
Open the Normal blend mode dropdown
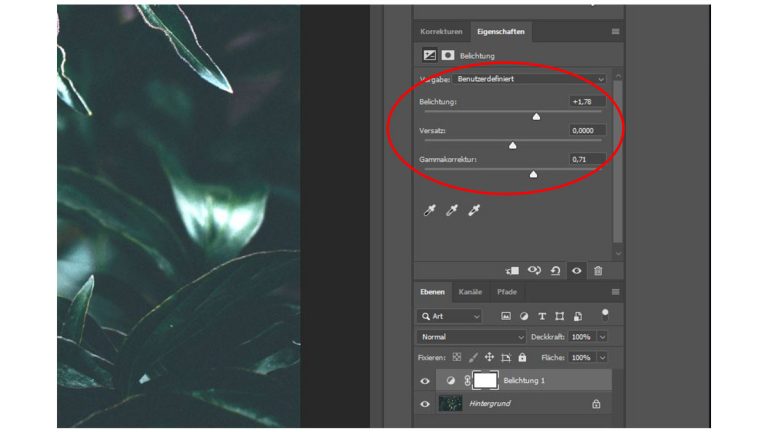point(472,337)
